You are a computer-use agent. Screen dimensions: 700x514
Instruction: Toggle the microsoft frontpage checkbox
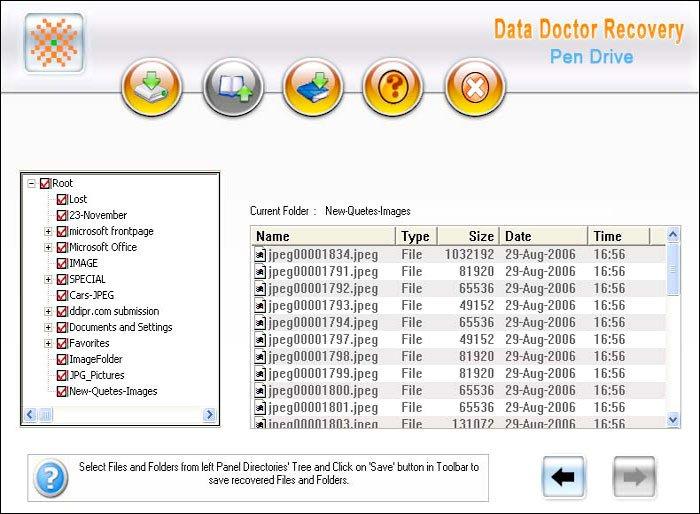pos(62,232)
